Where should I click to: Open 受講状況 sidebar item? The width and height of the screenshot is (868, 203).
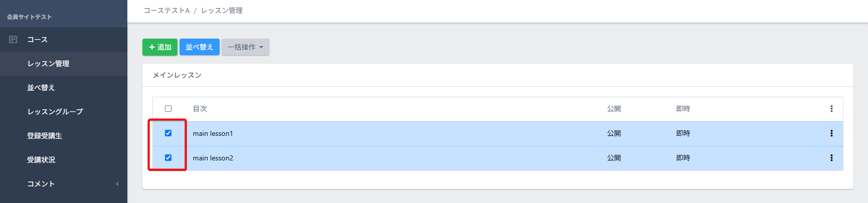41,160
